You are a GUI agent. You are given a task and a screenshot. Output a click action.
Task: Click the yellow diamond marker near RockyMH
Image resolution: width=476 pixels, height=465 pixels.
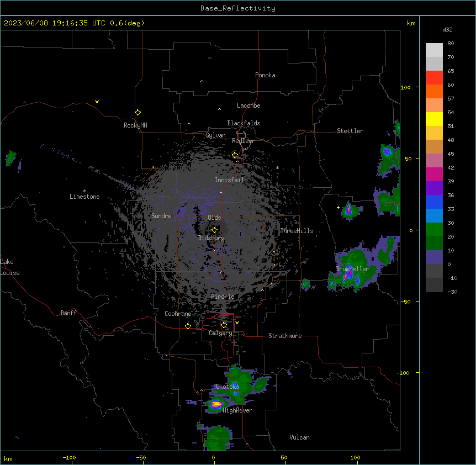[137, 112]
